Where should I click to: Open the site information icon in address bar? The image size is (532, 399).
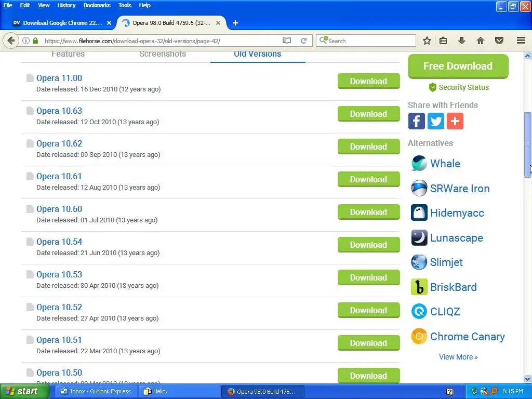tap(26, 41)
